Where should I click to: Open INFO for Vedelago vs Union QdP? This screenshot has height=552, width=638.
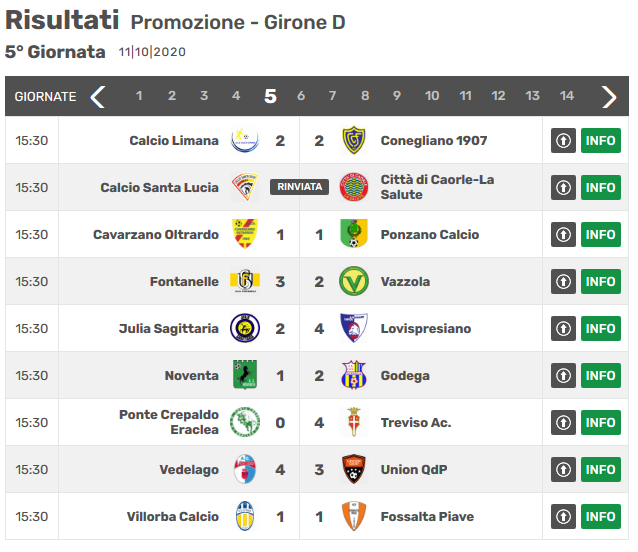(601, 469)
